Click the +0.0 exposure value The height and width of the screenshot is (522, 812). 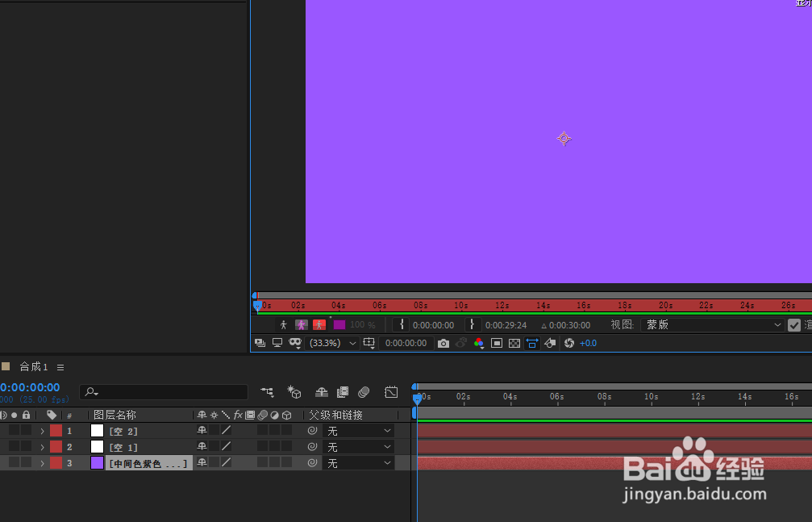tap(589, 343)
